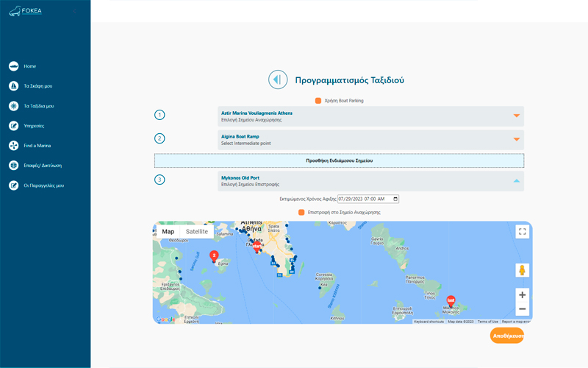
Task: Open Οι Παραγγελίες μου menu item
Action: (44, 185)
